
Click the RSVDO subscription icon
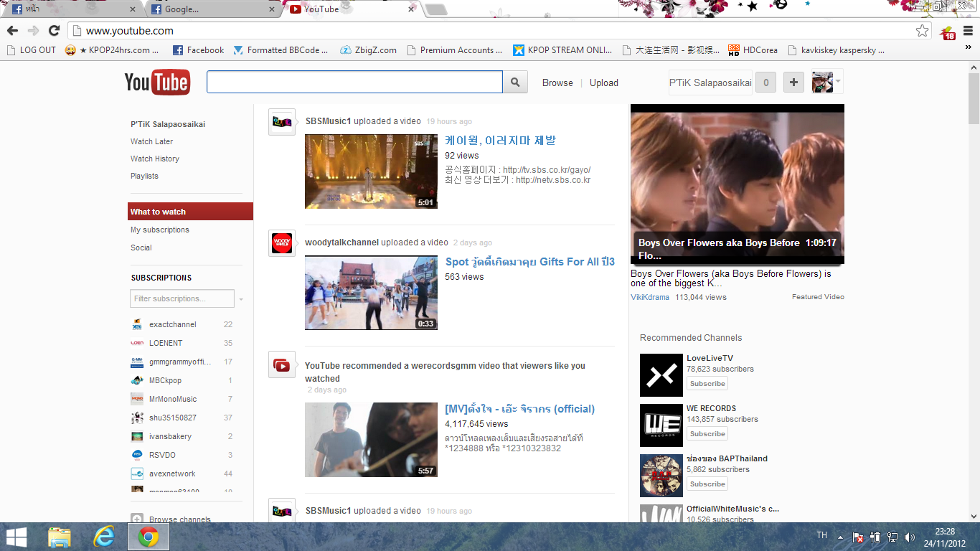click(x=137, y=455)
